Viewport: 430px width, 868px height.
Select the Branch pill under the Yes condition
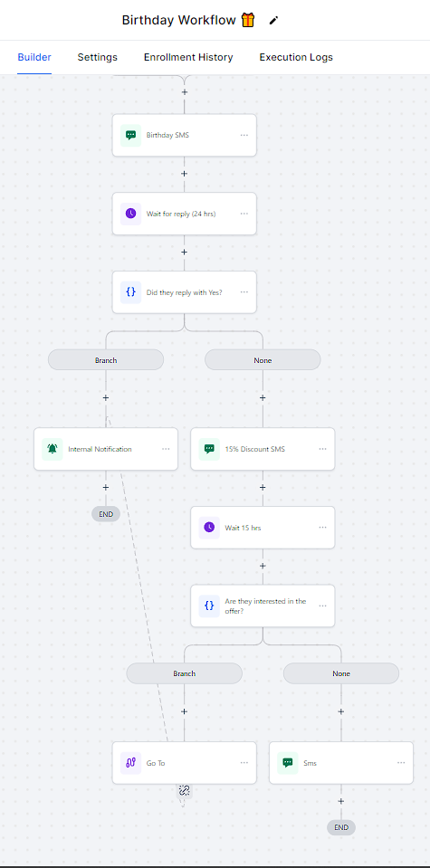[106, 360]
